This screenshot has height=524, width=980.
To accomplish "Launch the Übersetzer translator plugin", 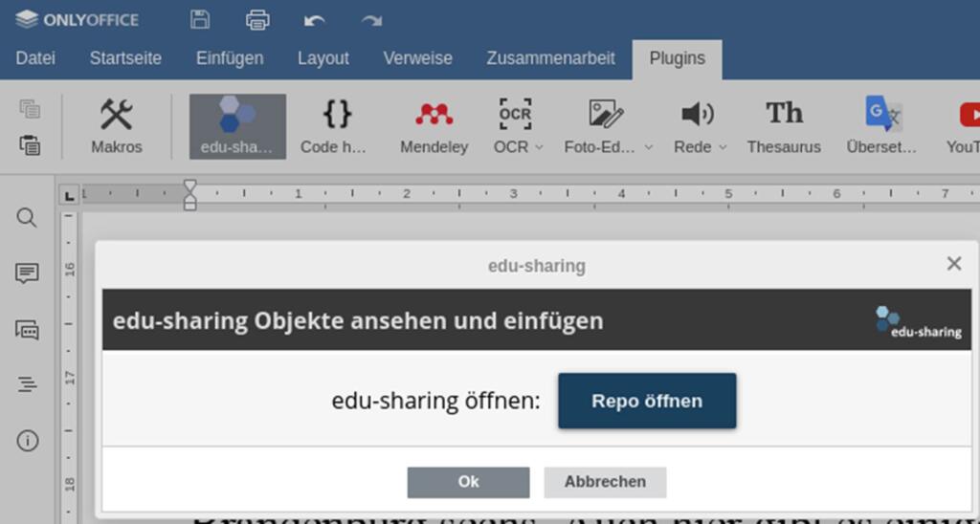I will (x=881, y=127).
